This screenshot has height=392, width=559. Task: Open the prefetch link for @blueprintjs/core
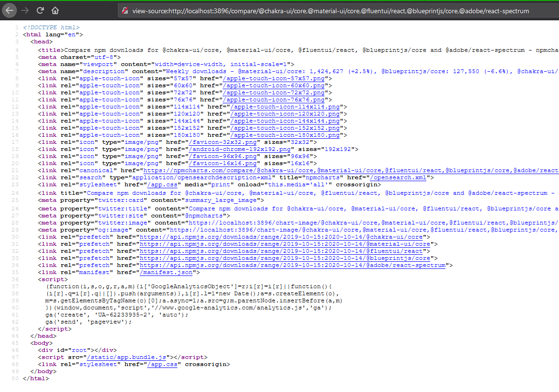pos(285,259)
